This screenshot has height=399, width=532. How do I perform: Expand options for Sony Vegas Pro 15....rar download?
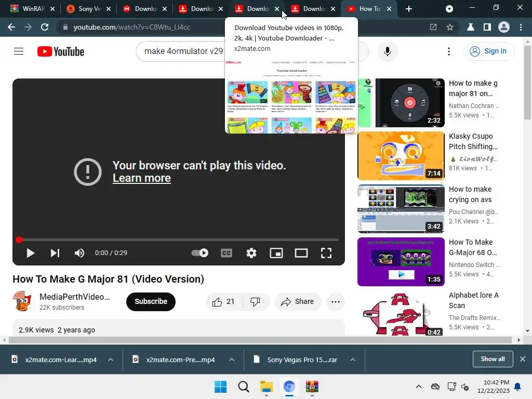click(x=353, y=360)
